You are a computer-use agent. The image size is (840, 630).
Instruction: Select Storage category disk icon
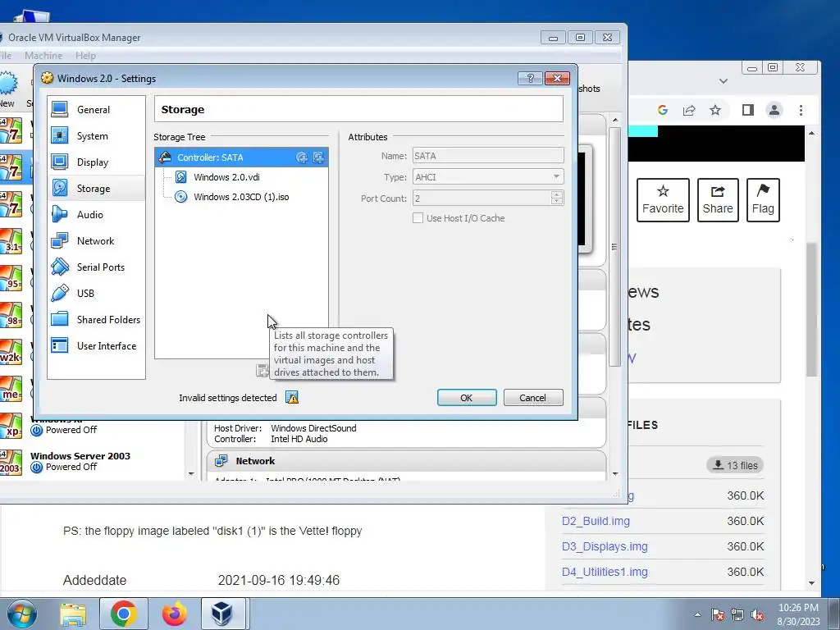coord(59,188)
